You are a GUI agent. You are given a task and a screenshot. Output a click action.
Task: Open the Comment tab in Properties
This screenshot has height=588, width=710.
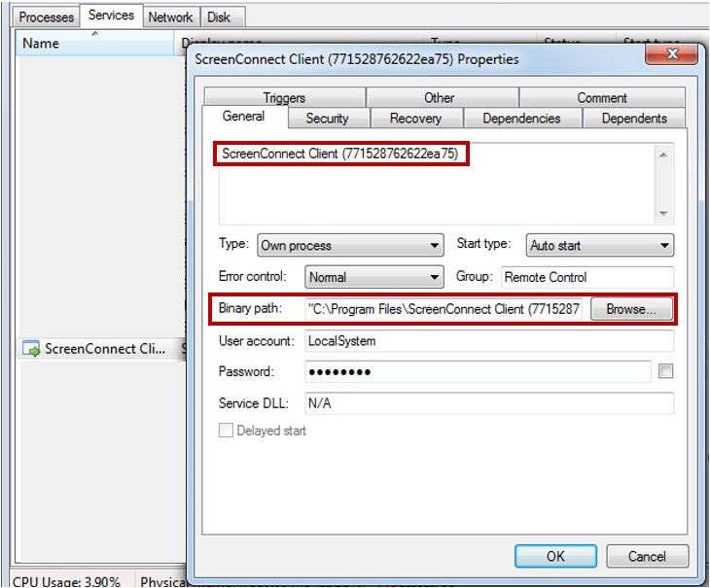tap(602, 98)
